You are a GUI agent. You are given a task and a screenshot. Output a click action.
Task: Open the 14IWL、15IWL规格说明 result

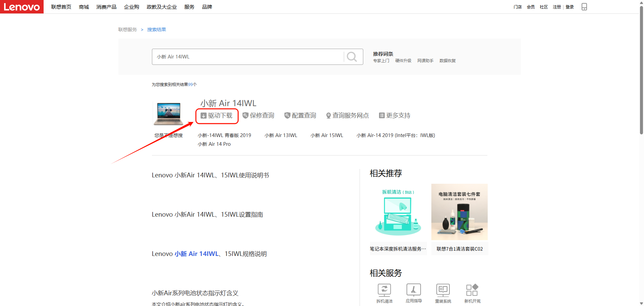[209, 254]
